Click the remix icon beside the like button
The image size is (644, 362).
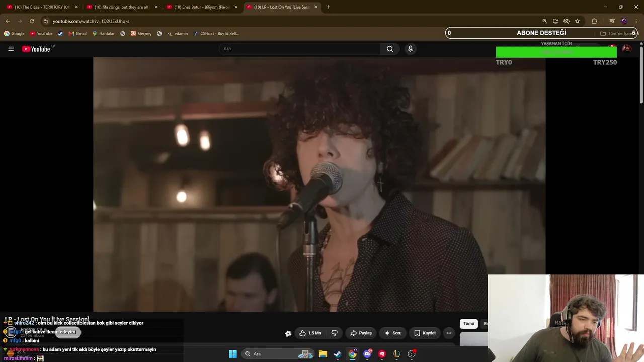[x=288, y=333]
